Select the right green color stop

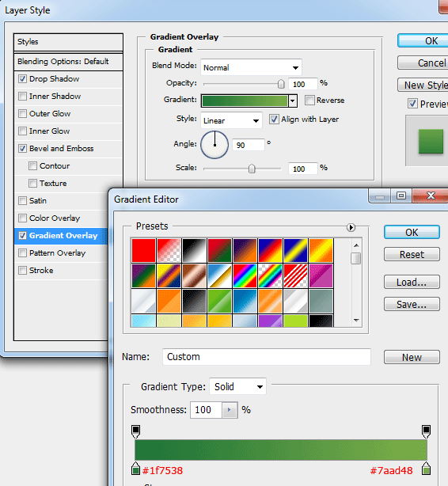coord(427,469)
